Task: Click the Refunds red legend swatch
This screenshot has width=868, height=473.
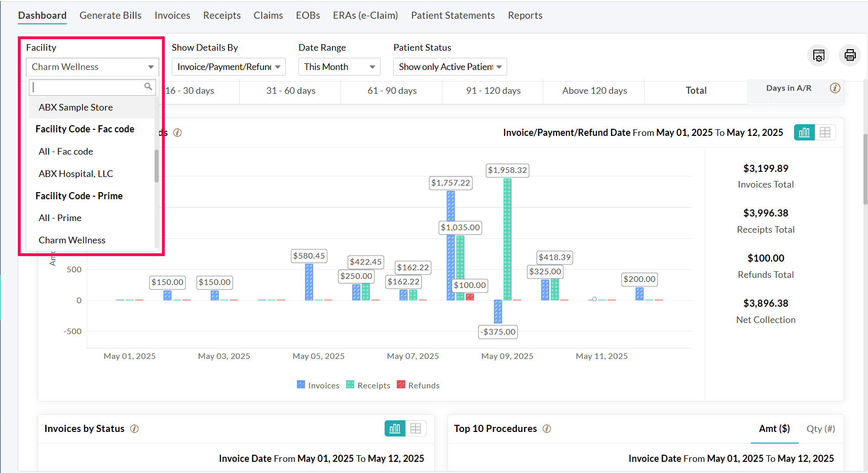Action: [x=401, y=385]
